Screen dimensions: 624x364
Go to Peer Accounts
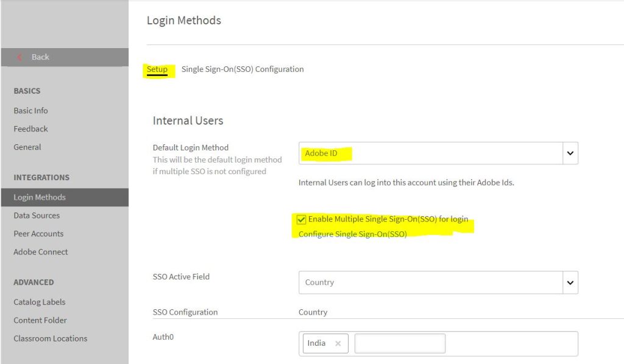tap(38, 233)
